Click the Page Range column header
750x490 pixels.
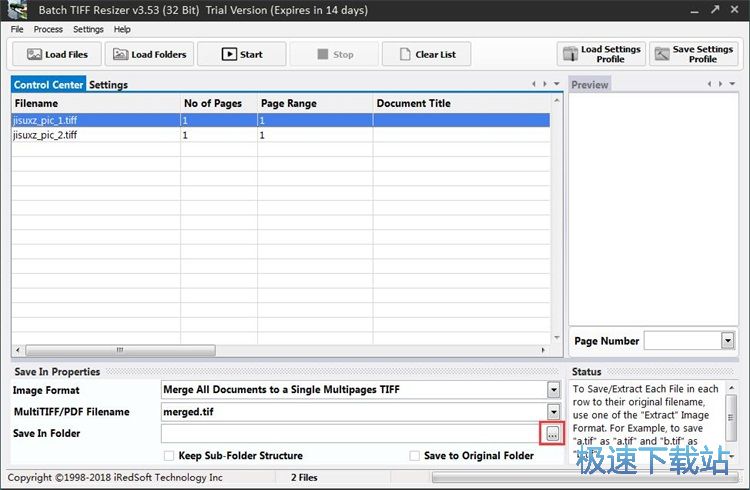point(315,103)
